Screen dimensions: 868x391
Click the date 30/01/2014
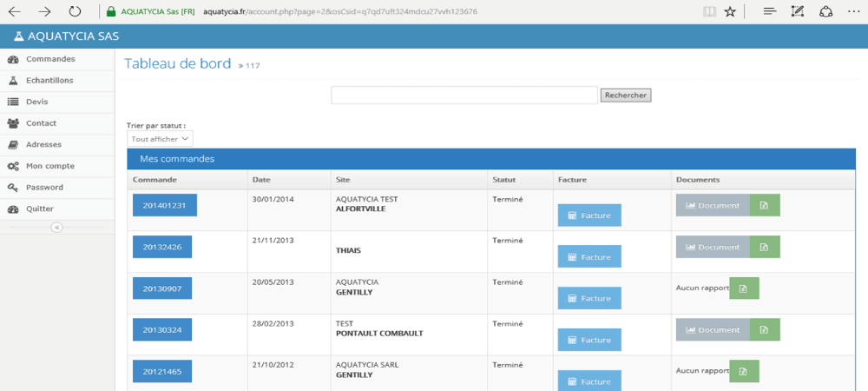273,199
